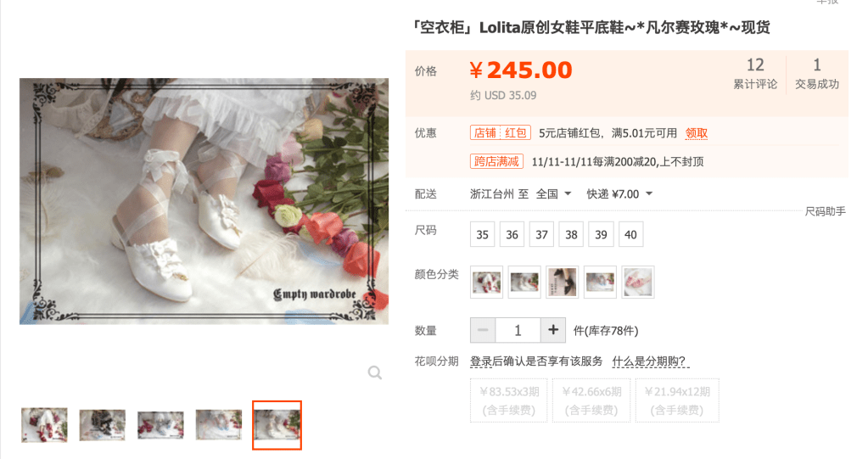868x459 pixels.
Task: Choose the last pink color option
Action: coord(638,282)
